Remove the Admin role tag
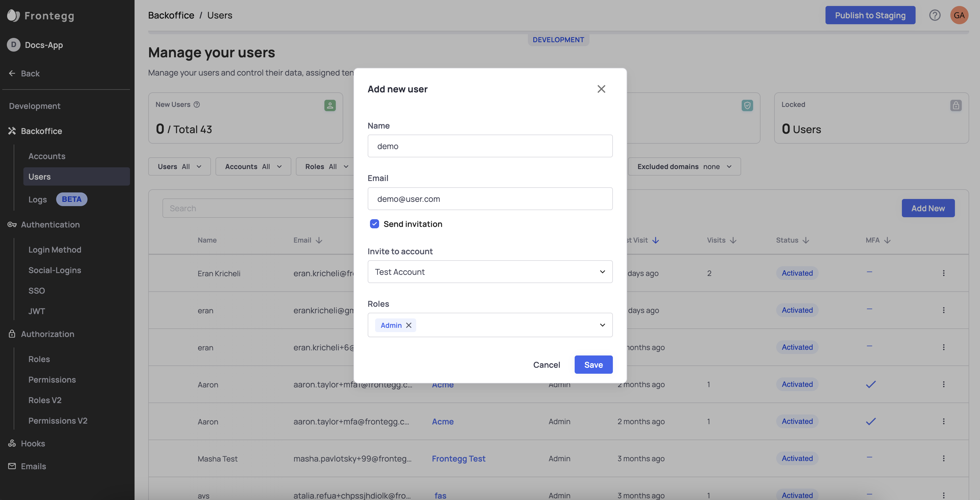This screenshot has width=980, height=500. pos(408,325)
